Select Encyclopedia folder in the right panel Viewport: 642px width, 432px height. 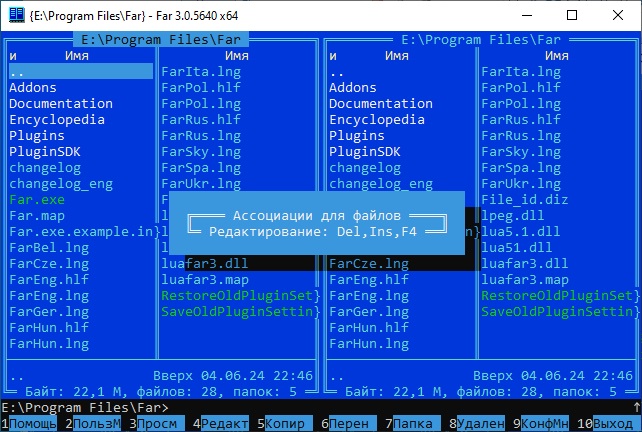coord(377,120)
